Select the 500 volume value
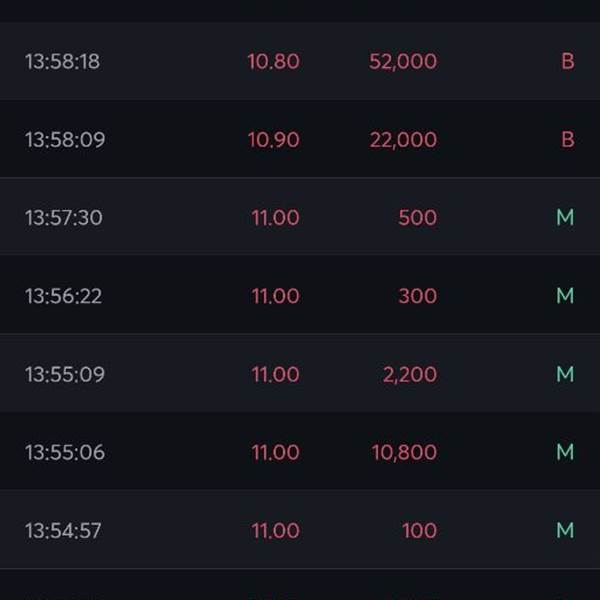Viewport: 600px width, 600px height. click(417, 217)
